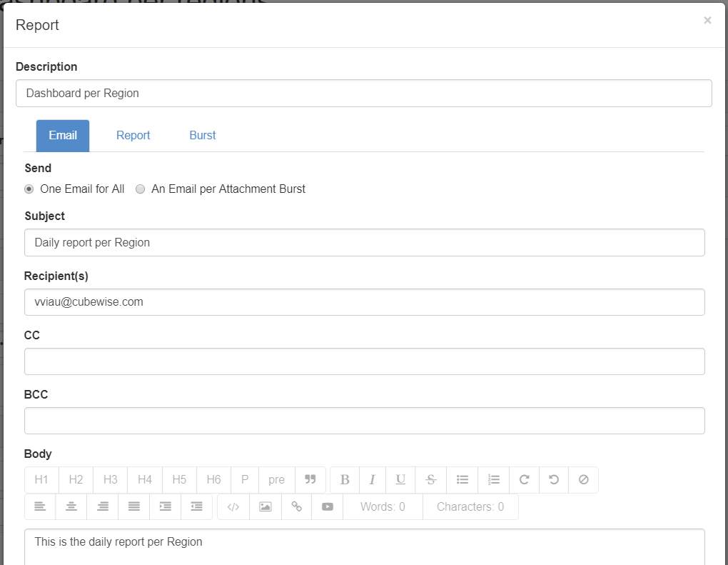Insert a block quote
728x565 pixels.
coord(310,479)
